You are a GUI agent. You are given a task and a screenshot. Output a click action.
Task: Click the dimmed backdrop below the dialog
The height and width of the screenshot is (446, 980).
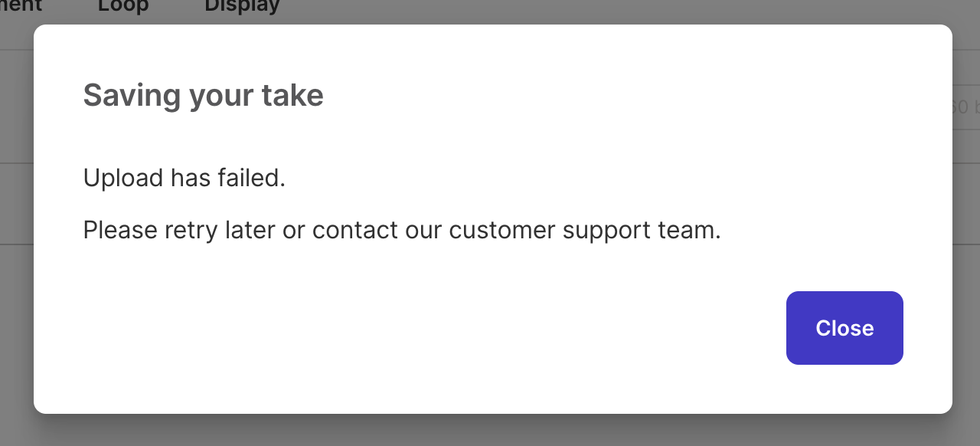490,431
